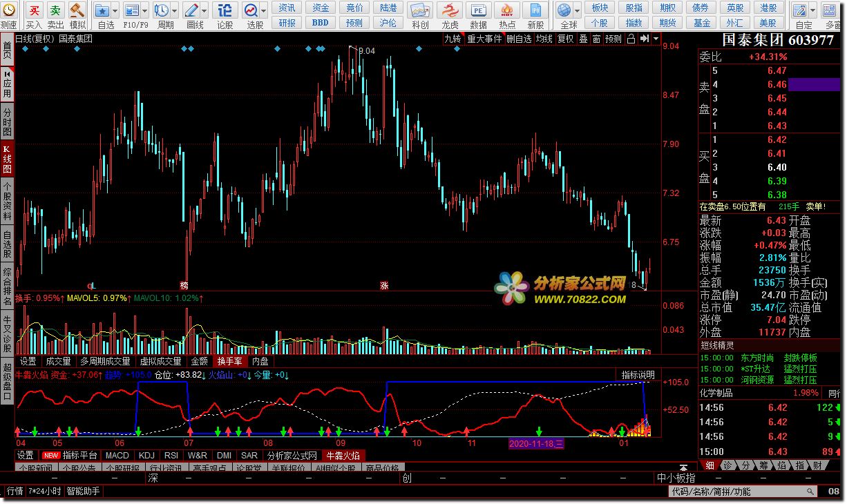Image resolution: width=847 pixels, height=504 pixels.
Task: Open the 自选 watchlist folder icon
Action: pyautogui.click(x=102, y=10)
